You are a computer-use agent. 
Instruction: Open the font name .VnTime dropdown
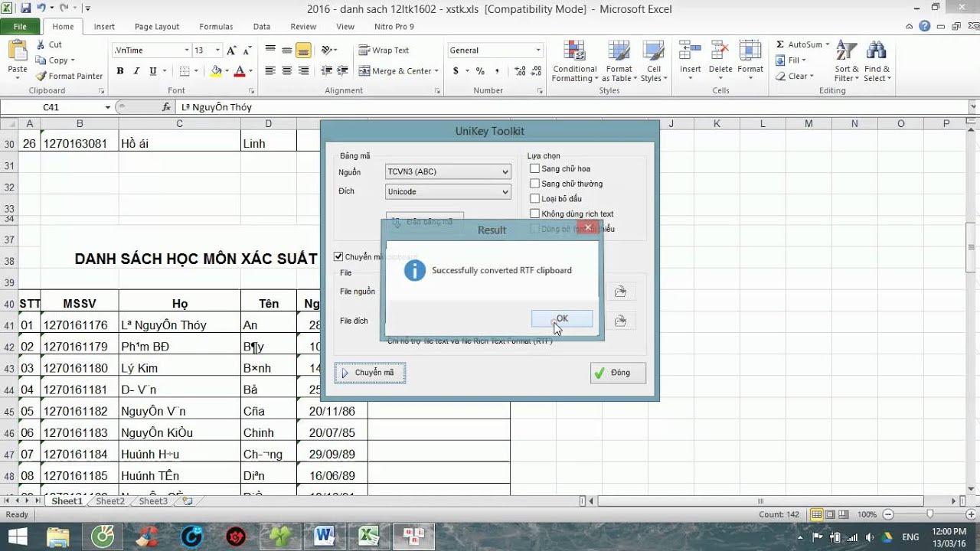[x=186, y=51]
